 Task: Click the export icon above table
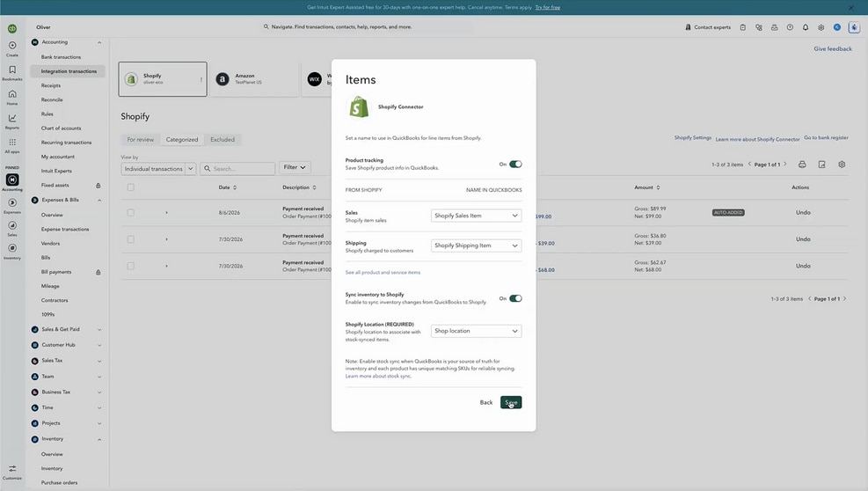click(x=822, y=165)
